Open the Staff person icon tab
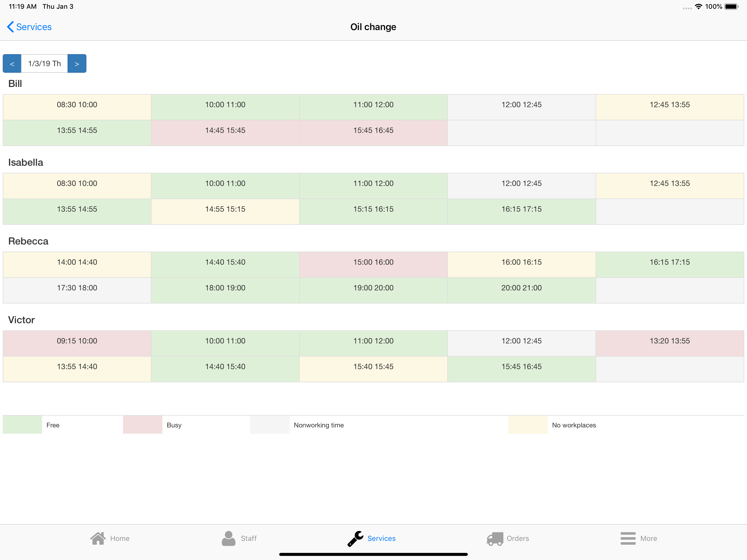 (x=229, y=538)
